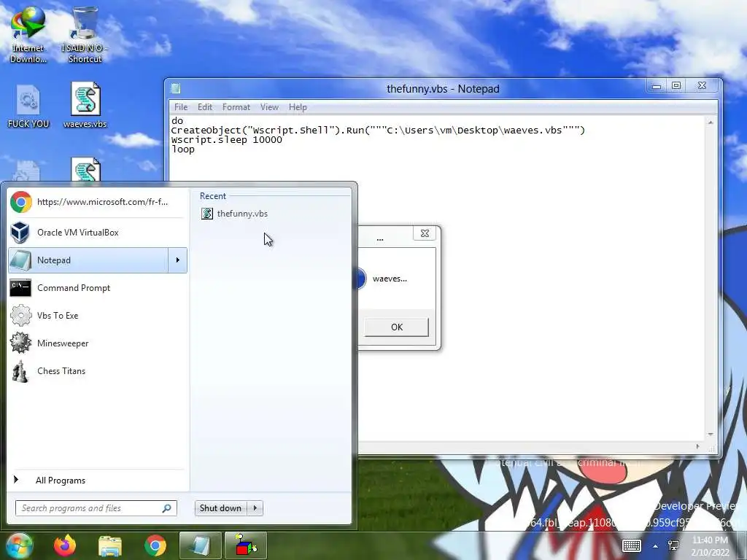The width and height of the screenshot is (747, 560).
Task: Click the 'Wscript.sleep 10000' line in Notepad
Action: pyautogui.click(x=226, y=140)
